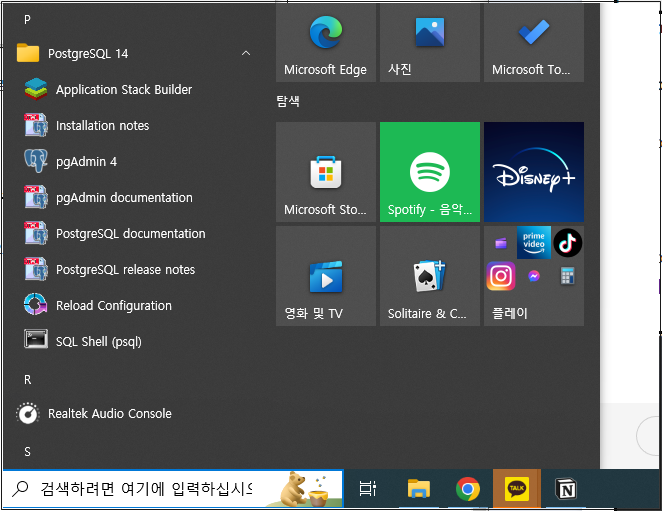This screenshot has width=662, height=511.
Task: Click the magnifier search icon in taskbar
Action: click(x=20, y=489)
